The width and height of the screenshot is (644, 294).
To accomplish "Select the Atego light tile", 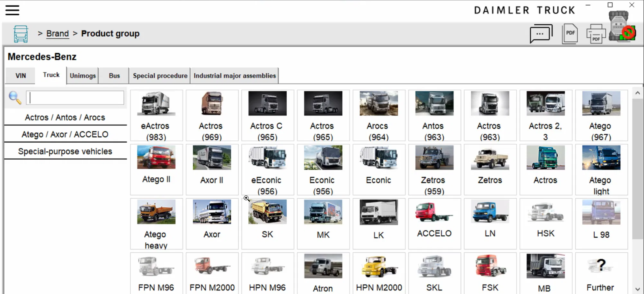I will [601, 169].
